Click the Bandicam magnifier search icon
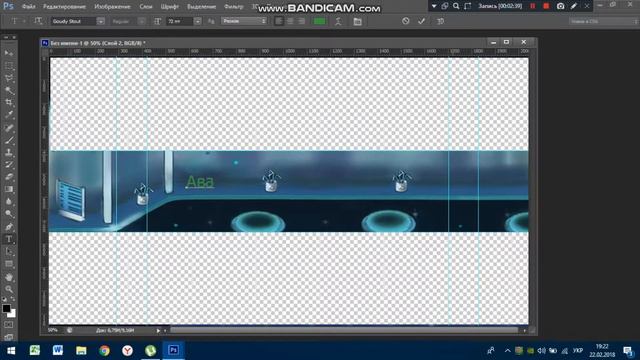640x360 pixels. click(456, 6)
